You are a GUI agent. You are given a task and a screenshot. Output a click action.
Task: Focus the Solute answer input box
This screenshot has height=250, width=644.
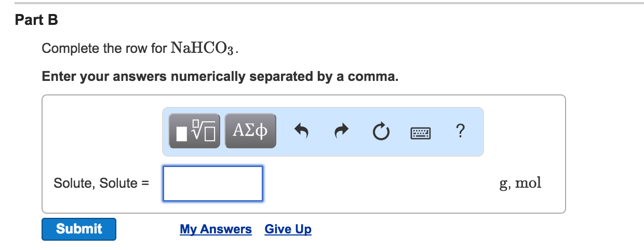(213, 183)
